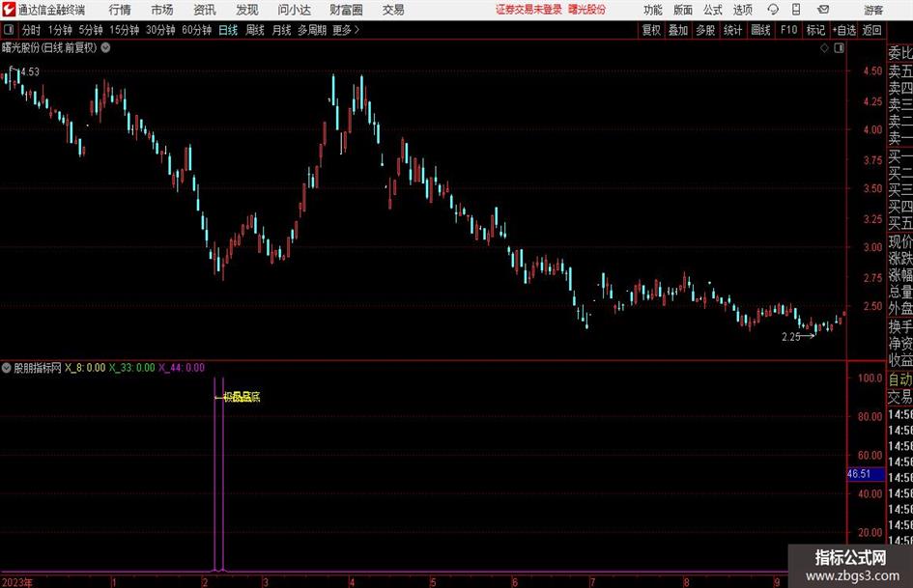Open the 市场 menu
Screen dimensions: 913x588
[162, 10]
